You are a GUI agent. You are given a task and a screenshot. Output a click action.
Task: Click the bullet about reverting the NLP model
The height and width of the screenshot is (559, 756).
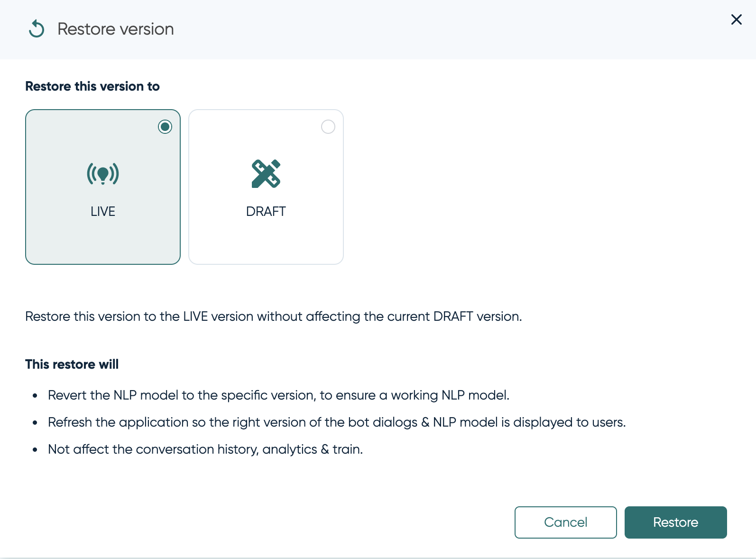click(x=278, y=395)
